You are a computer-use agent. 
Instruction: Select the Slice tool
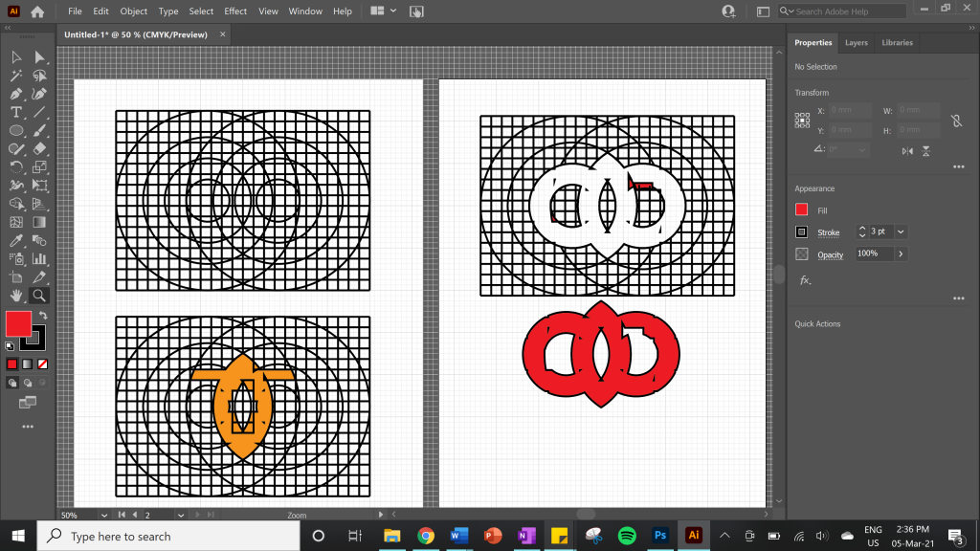click(x=39, y=277)
